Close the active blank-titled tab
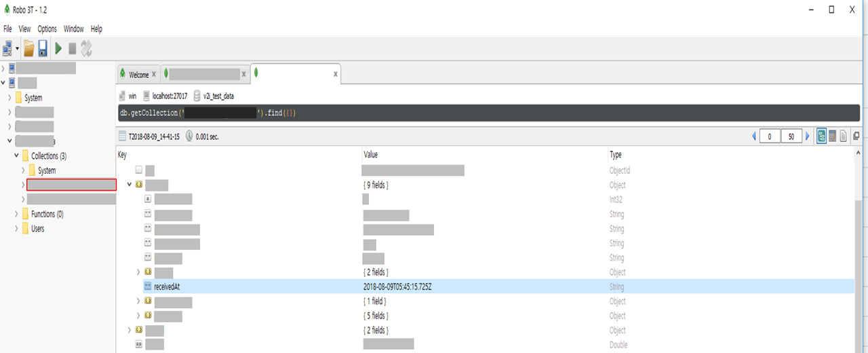This screenshot has width=868, height=353. click(x=335, y=74)
